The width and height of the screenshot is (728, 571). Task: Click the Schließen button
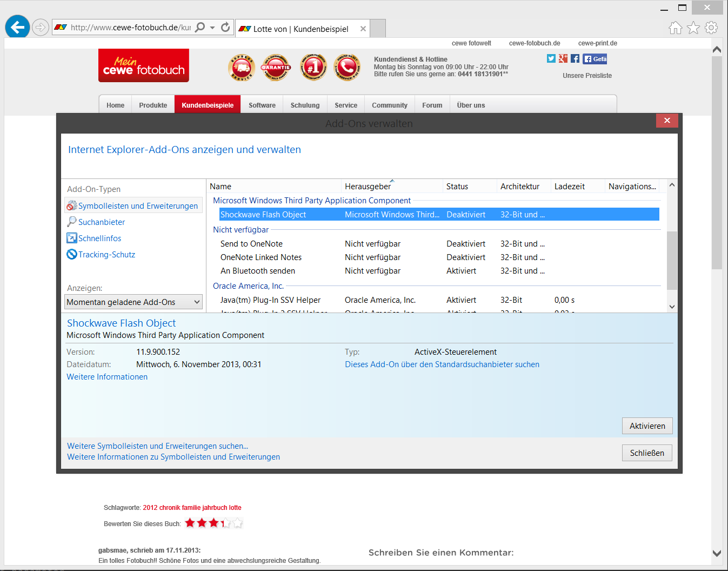coord(647,453)
